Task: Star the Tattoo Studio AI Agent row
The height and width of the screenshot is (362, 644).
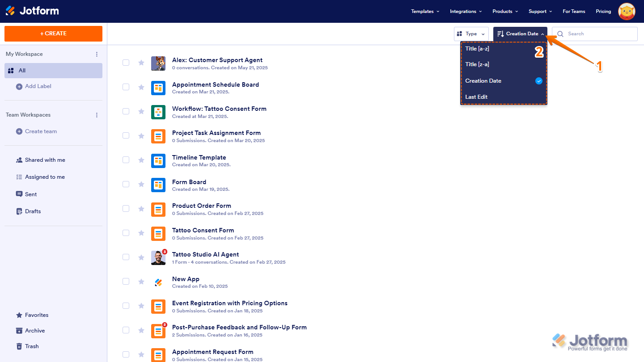Action: point(141,257)
